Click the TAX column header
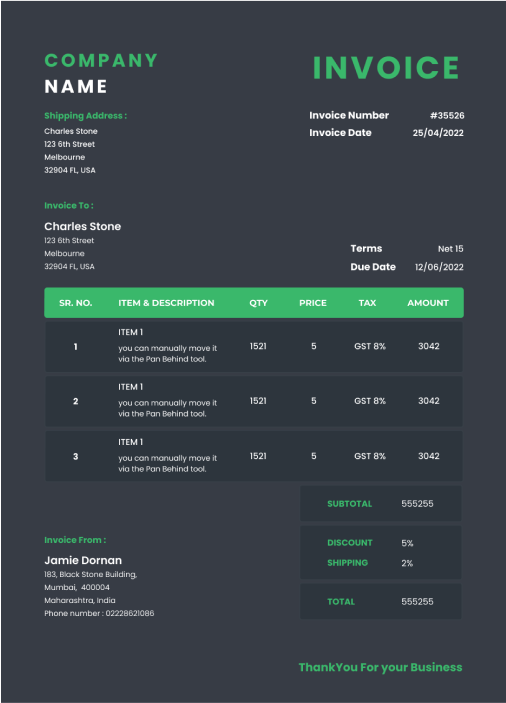 (367, 303)
